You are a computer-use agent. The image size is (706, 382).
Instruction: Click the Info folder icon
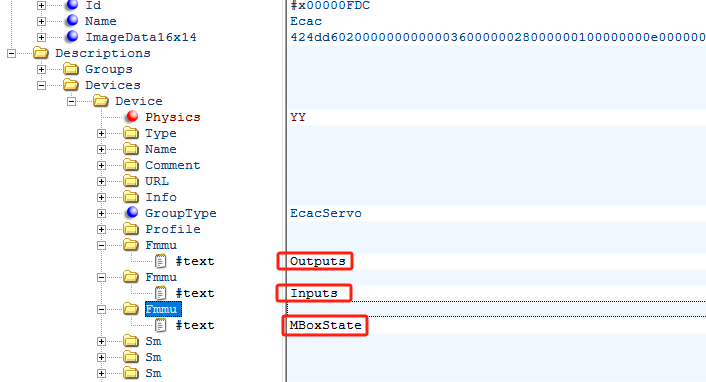pos(131,197)
